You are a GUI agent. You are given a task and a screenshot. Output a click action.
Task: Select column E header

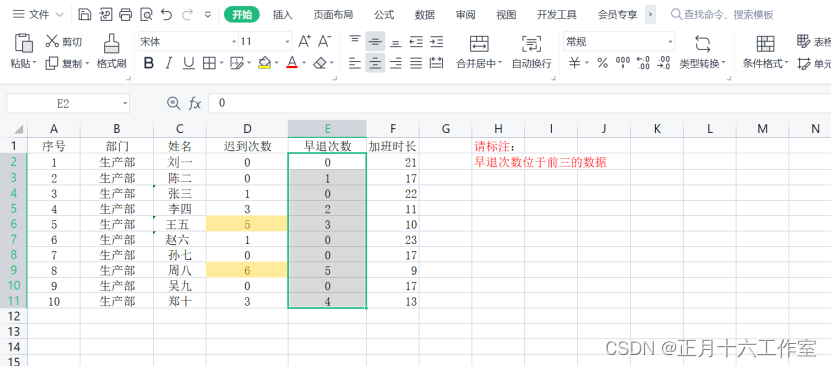(x=328, y=128)
